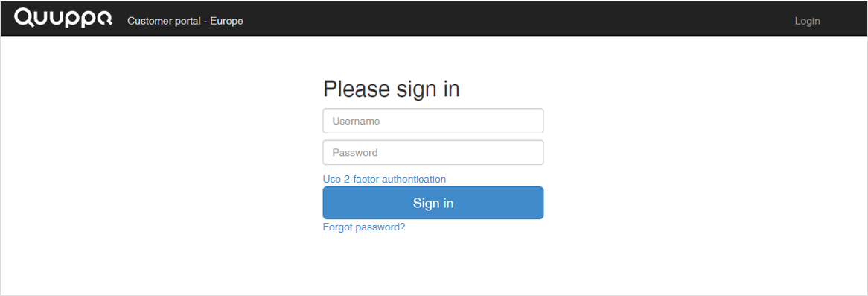The height and width of the screenshot is (296, 868).
Task: Go to the home page via the Quuppa brand logo
Action: coord(63,19)
